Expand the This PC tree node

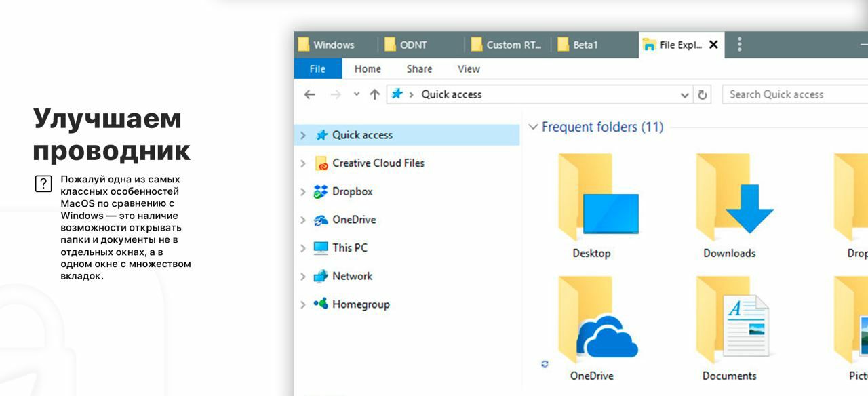click(303, 248)
